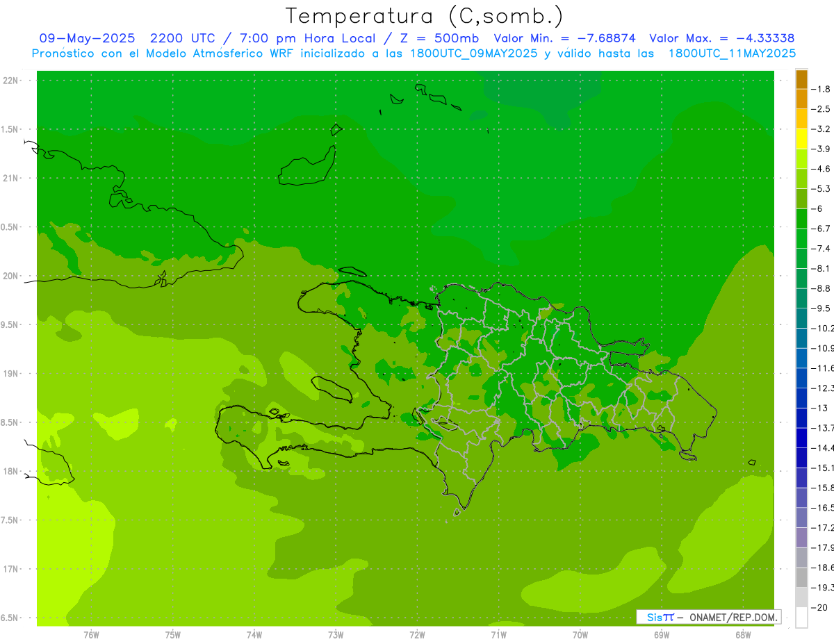Click the '73W' longitude label
Screen dimensions: 834x644
(x=336, y=634)
